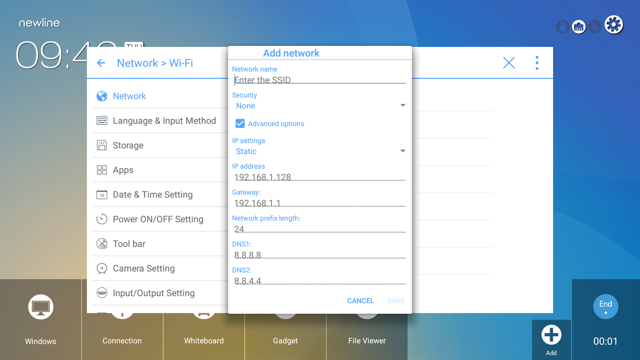Open the three-dot overflow menu in Settings
This screenshot has height=360, width=640.
click(537, 63)
